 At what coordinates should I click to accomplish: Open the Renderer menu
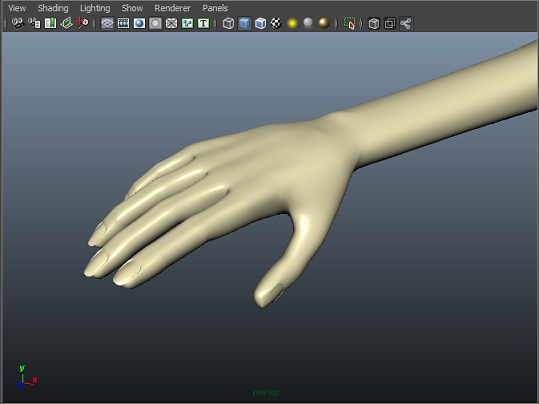(x=172, y=8)
